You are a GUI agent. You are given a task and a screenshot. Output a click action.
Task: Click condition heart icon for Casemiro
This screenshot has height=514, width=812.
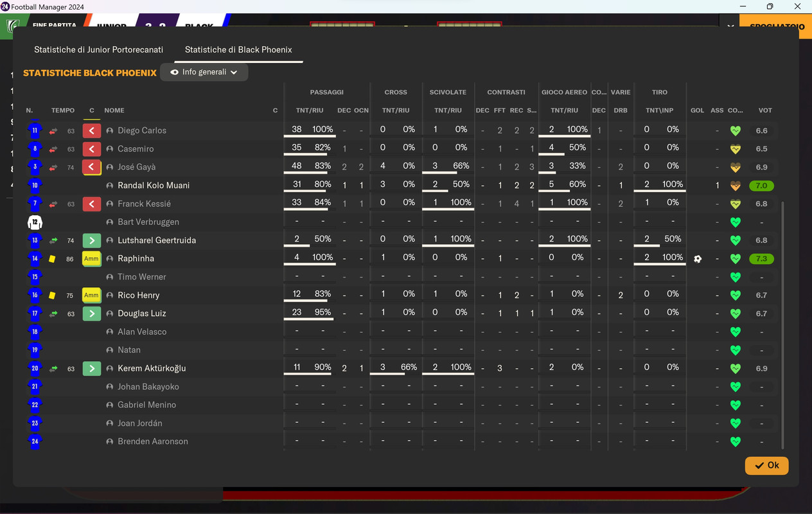pos(736,149)
